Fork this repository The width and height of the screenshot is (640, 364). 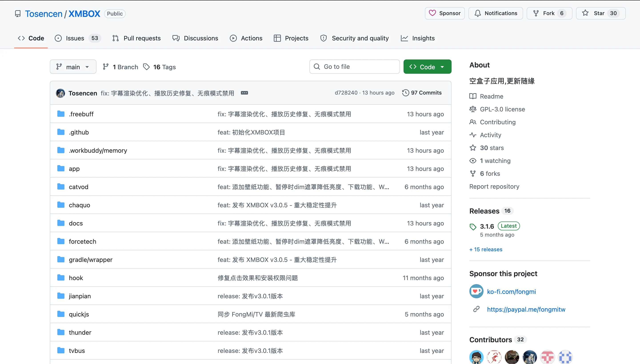(549, 13)
